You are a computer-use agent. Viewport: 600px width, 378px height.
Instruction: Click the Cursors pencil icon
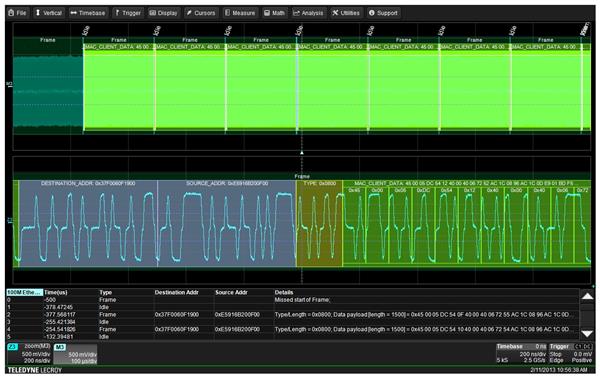click(x=189, y=13)
